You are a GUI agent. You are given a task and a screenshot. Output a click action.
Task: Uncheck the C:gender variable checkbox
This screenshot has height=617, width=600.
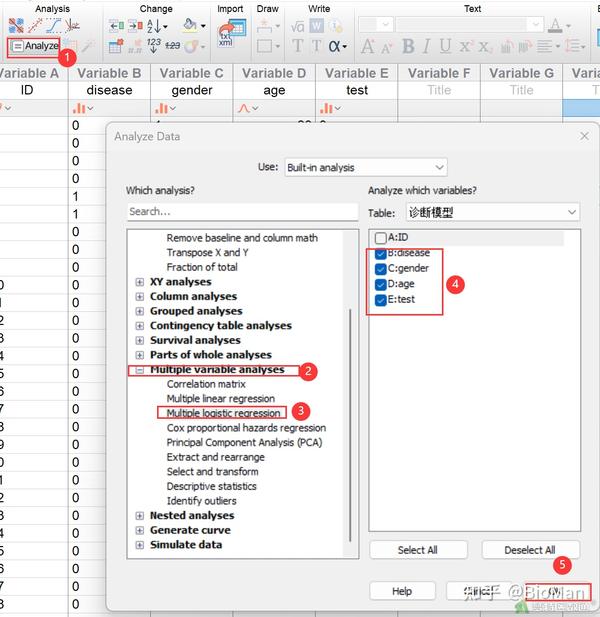point(380,268)
